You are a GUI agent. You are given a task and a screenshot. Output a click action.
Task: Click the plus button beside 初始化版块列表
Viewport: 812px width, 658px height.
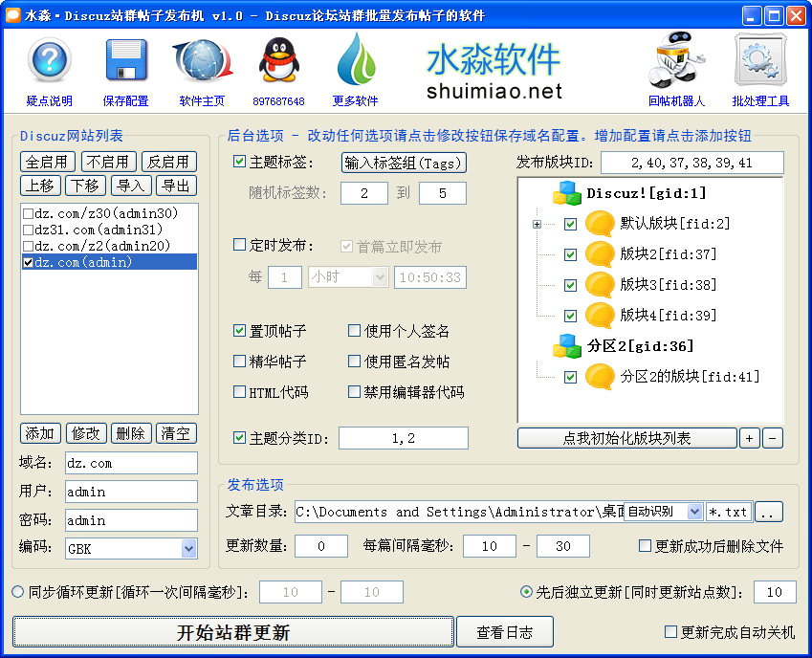click(749, 438)
